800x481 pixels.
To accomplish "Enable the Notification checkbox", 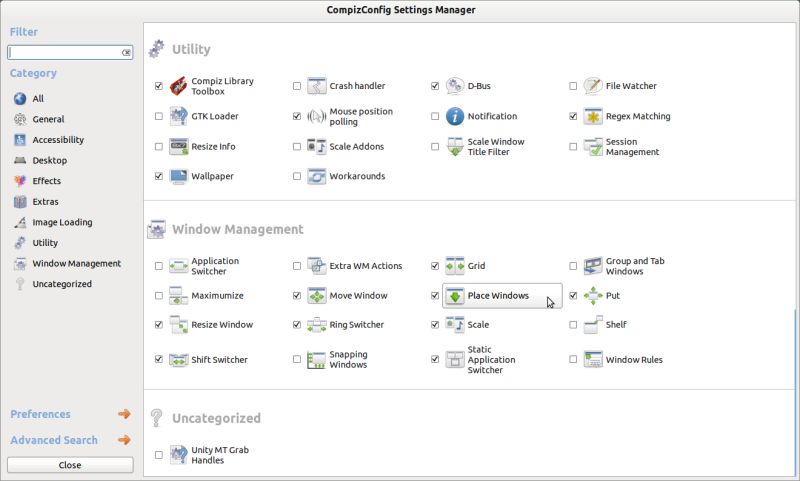I will click(435, 116).
